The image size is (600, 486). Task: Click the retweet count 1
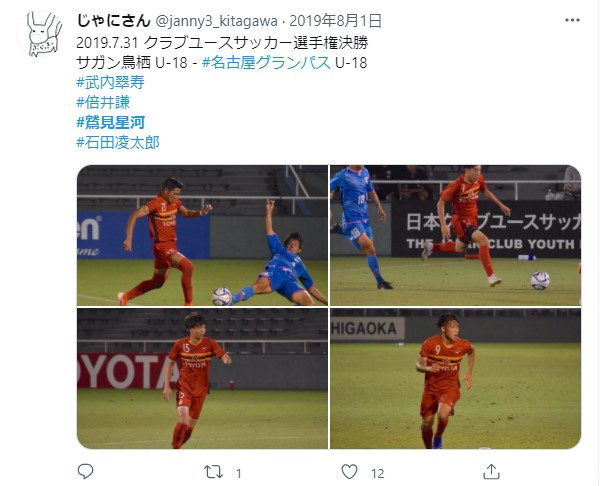pyautogui.click(x=239, y=474)
